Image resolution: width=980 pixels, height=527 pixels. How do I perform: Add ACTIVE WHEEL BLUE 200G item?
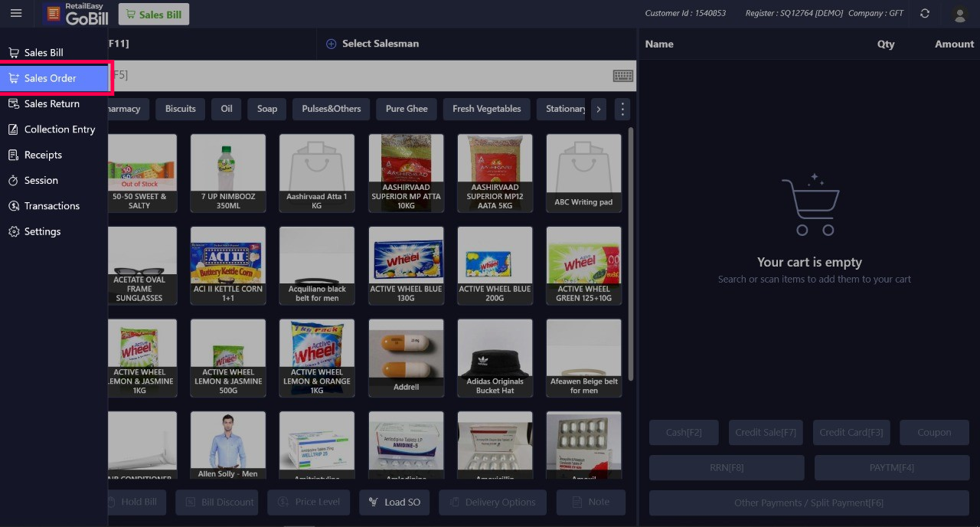coord(495,265)
